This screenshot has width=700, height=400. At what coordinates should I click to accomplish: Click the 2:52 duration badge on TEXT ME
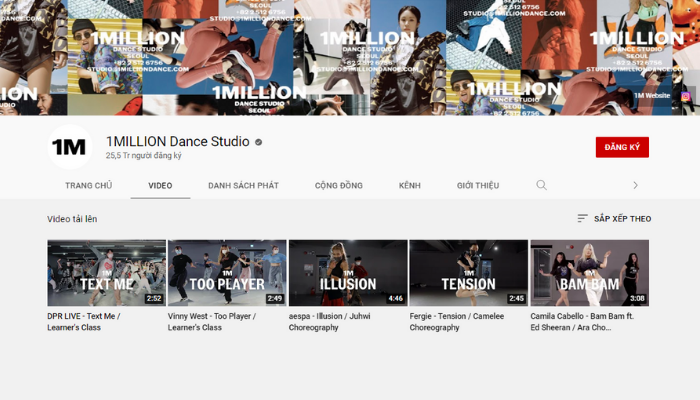tap(154, 299)
